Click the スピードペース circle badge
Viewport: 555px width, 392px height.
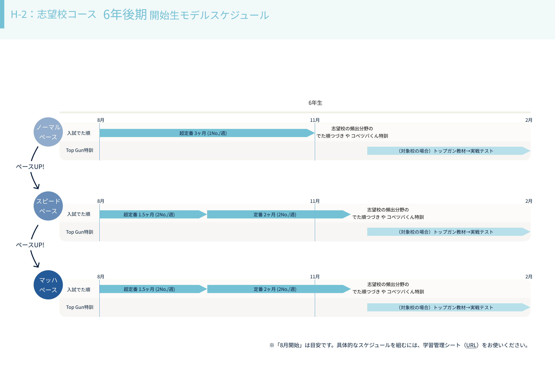click(48, 206)
